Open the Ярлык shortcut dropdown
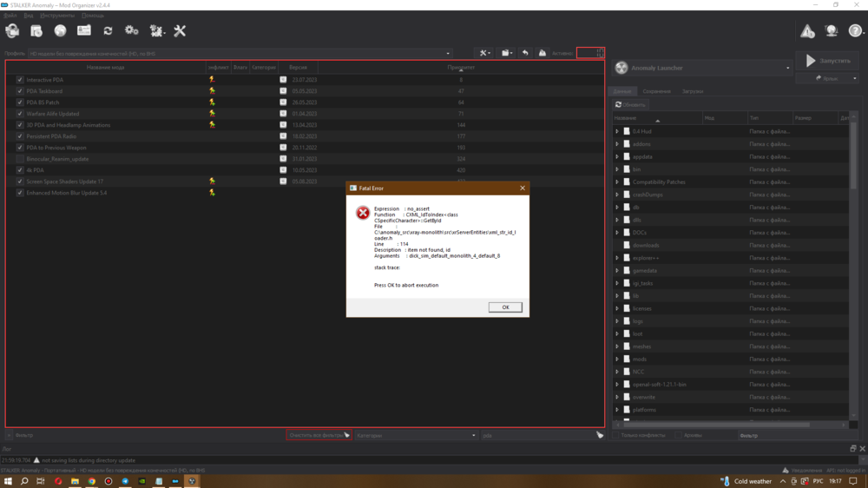 click(x=828, y=79)
